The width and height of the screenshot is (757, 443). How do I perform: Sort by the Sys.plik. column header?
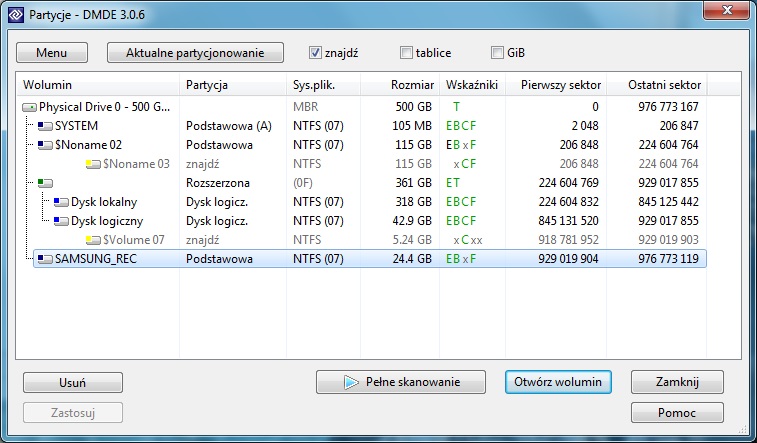(323, 85)
